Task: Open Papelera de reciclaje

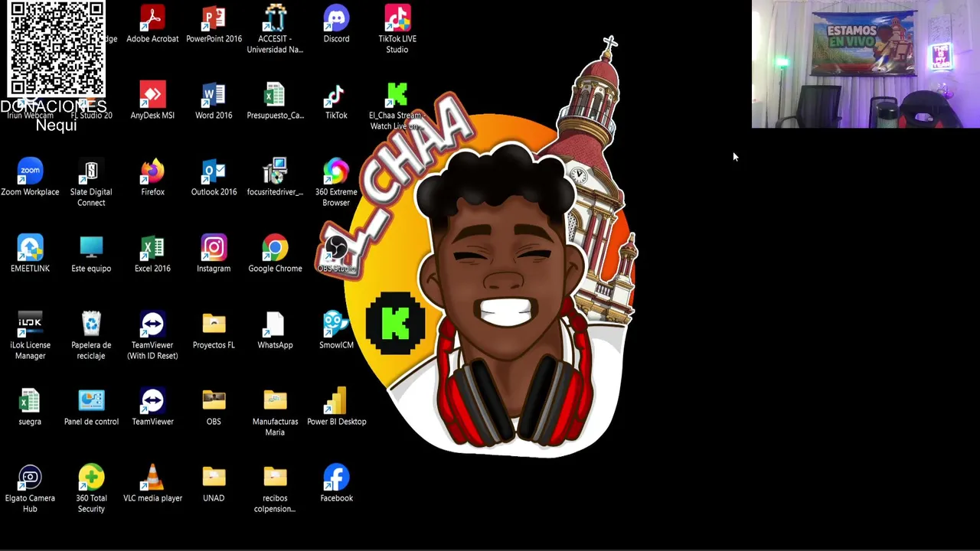Action: tap(91, 336)
